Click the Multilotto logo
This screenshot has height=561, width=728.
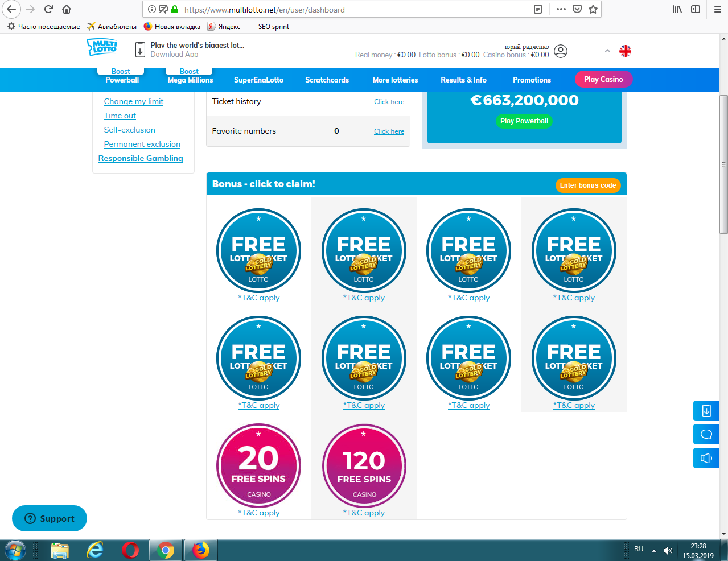[102, 47]
